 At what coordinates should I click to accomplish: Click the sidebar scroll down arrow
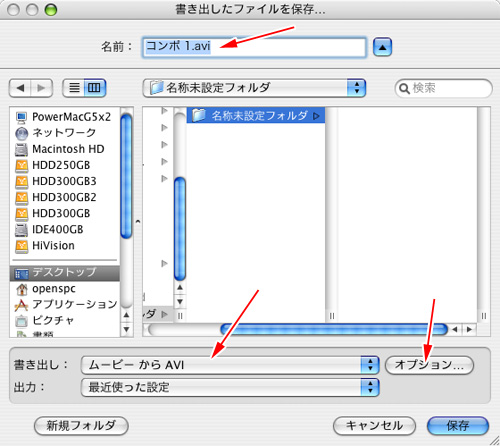[126, 329]
